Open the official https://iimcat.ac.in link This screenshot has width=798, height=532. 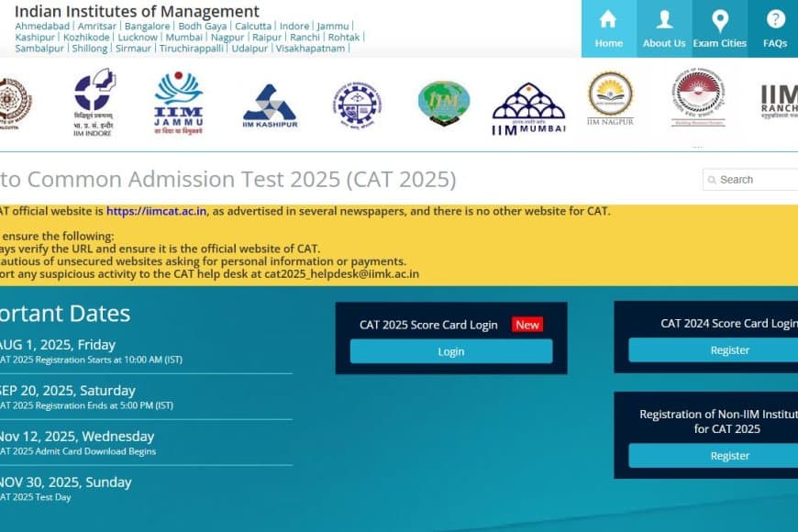pyautogui.click(x=156, y=211)
